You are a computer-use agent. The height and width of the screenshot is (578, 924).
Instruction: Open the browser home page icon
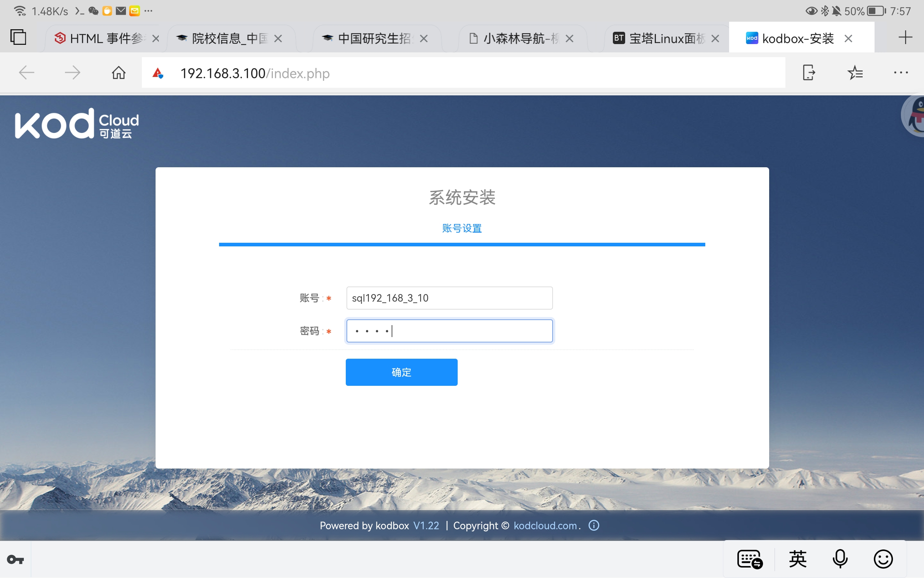tap(119, 73)
